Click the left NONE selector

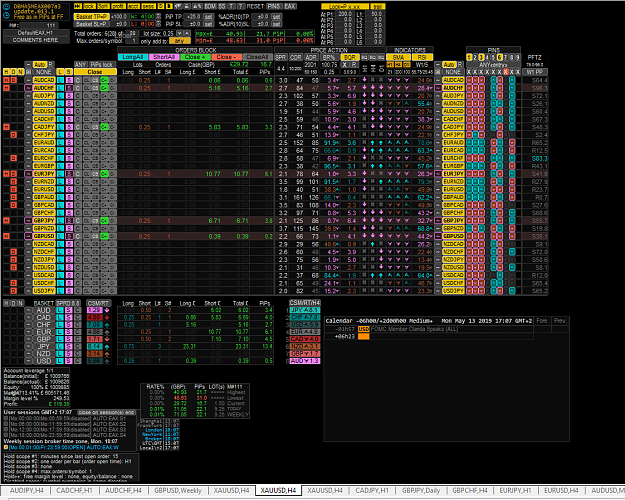click(x=43, y=72)
